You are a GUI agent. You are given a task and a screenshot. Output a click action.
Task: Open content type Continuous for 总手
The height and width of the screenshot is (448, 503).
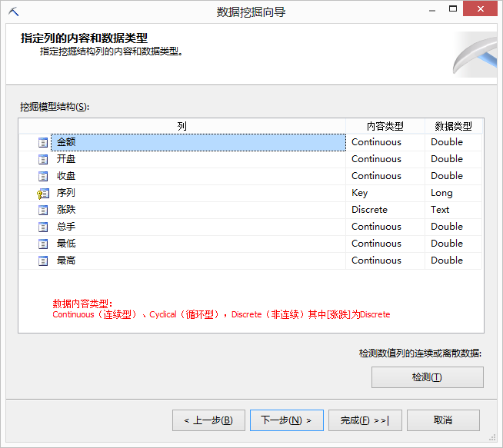pyautogui.click(x=385, y=227)
